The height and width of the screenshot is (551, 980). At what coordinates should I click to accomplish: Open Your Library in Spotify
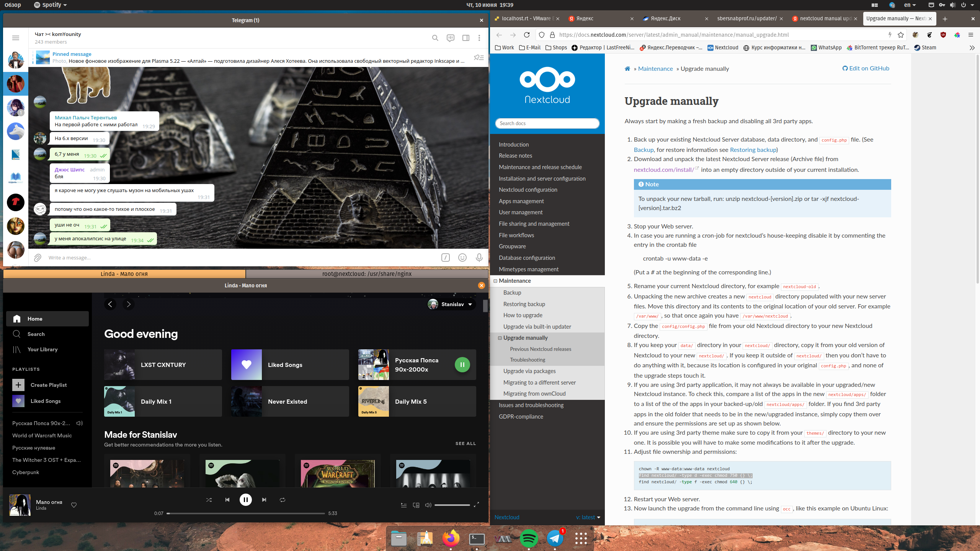pos(47,349)
